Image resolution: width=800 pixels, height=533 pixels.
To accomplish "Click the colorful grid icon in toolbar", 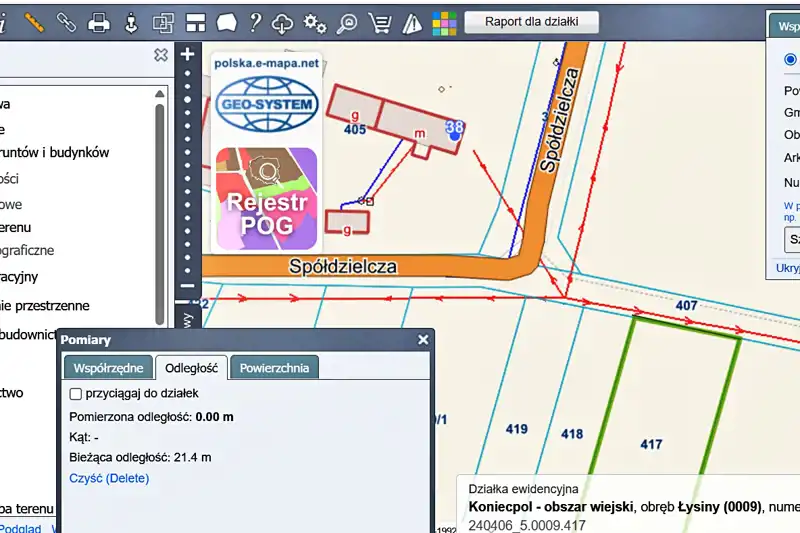I will (444, 21).
